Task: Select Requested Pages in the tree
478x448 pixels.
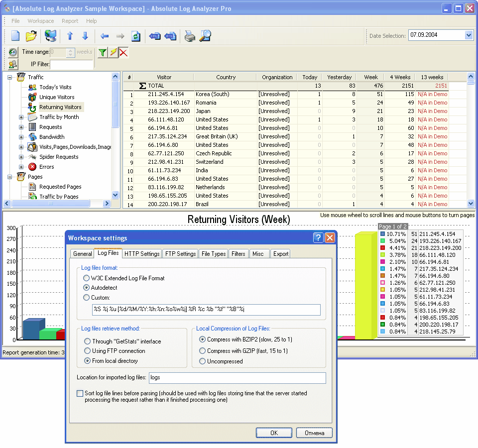Action: pos(60,187)
